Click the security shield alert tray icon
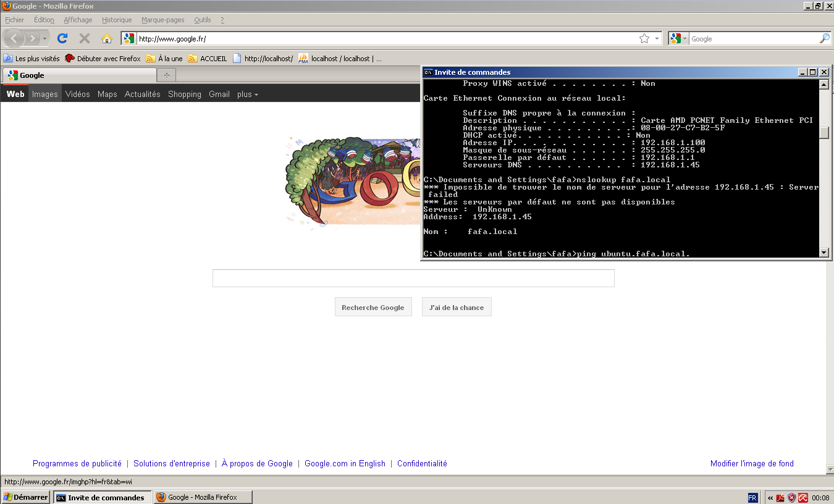834x504 pixels. pyautogui.click(x=791, y=497)
